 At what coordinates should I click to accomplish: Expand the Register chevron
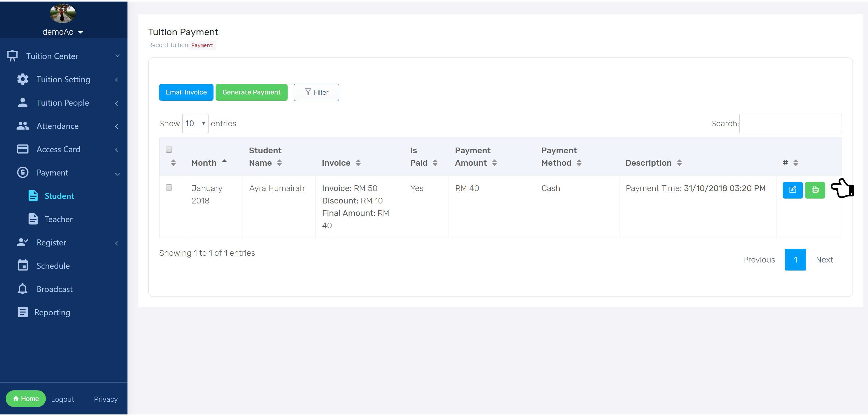coord(117,243)
